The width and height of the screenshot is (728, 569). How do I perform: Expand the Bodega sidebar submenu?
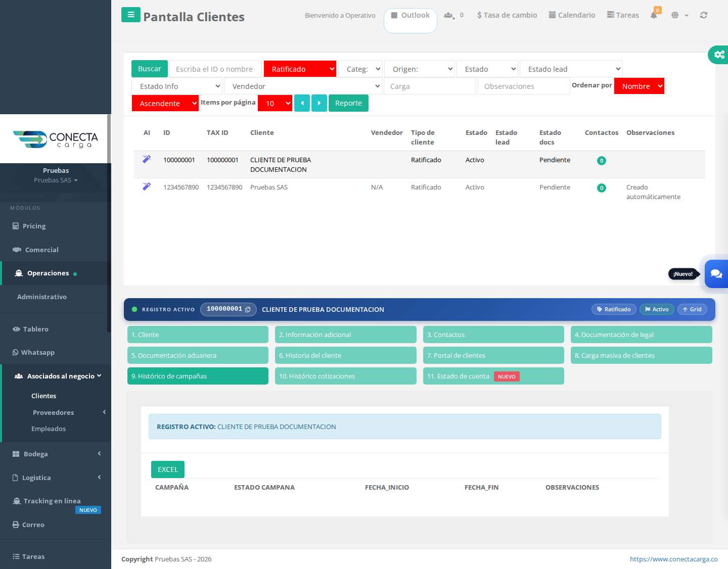coord(56,454)
